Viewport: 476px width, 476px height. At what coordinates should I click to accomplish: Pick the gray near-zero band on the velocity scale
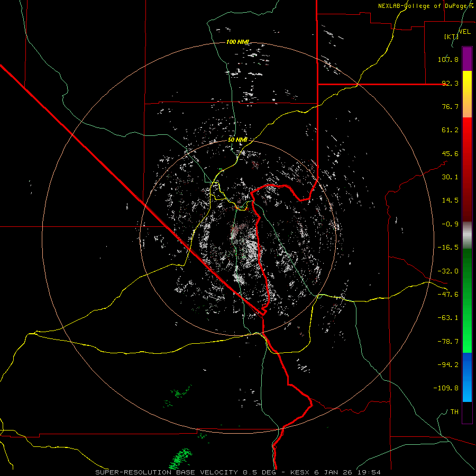coord(467,235)
